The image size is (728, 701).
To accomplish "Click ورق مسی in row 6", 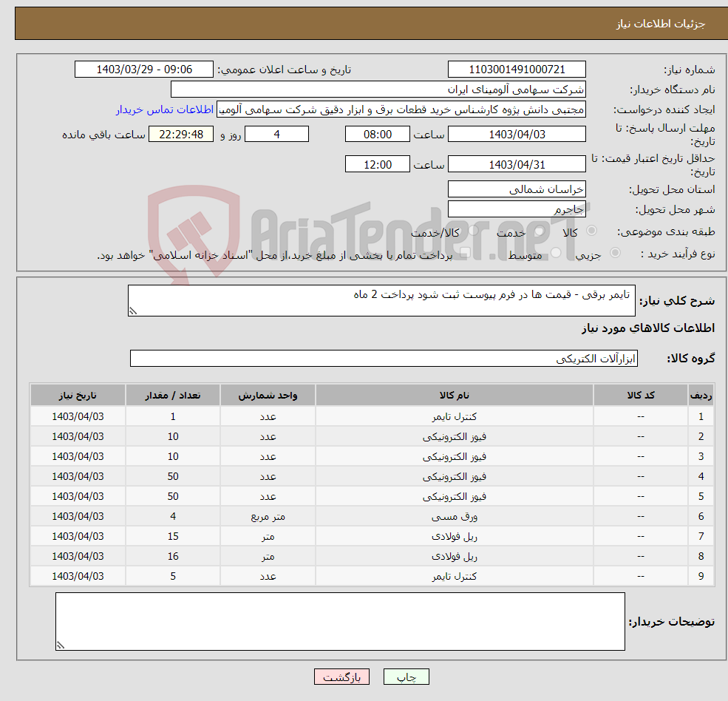I will (x=454, y=517).
